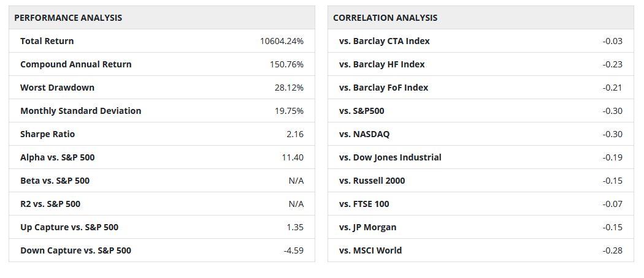Click the vs. JP Morgan label

pyautogui.click(x=368, y=227)
